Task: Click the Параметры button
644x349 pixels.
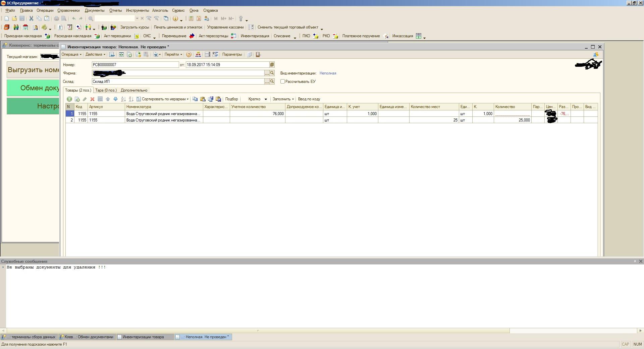Action: (232, 54)
